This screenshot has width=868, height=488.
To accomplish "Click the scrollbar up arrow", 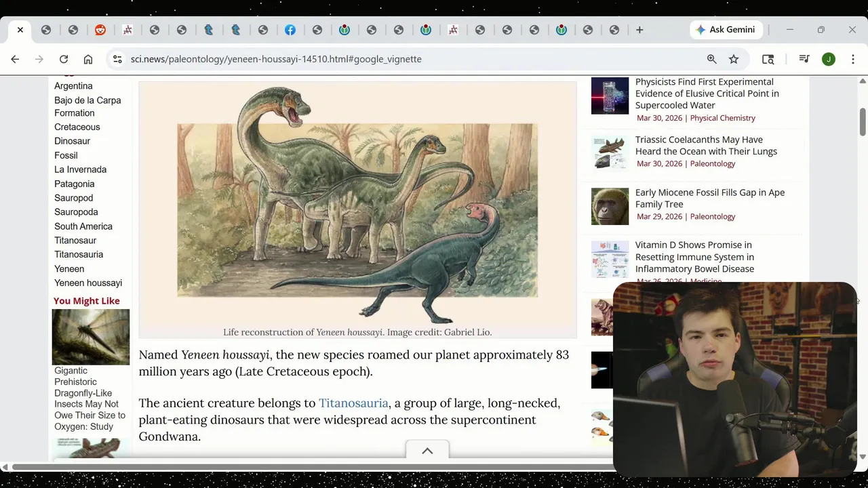I will (863, 81).
